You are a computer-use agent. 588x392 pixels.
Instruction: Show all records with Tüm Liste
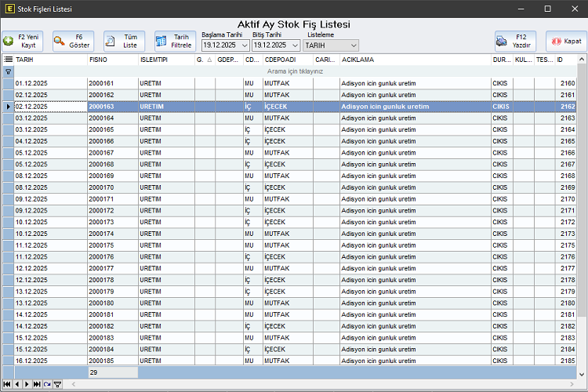(x=124, y=41)
